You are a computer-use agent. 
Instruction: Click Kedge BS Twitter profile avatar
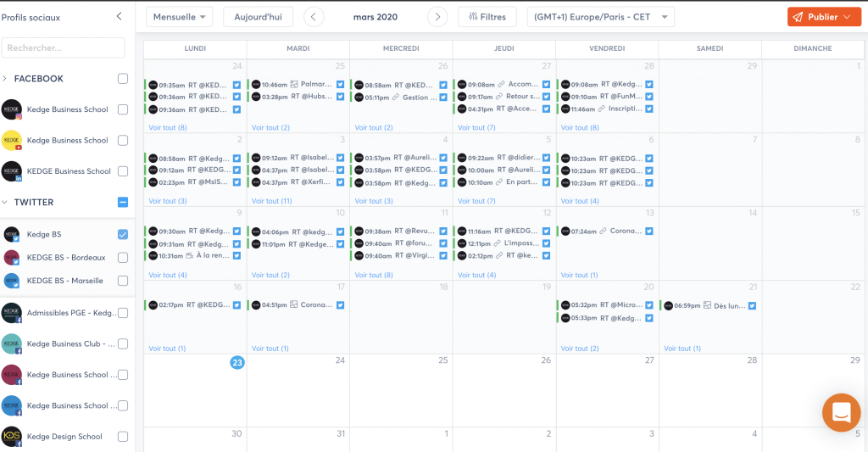coord(12,234)
